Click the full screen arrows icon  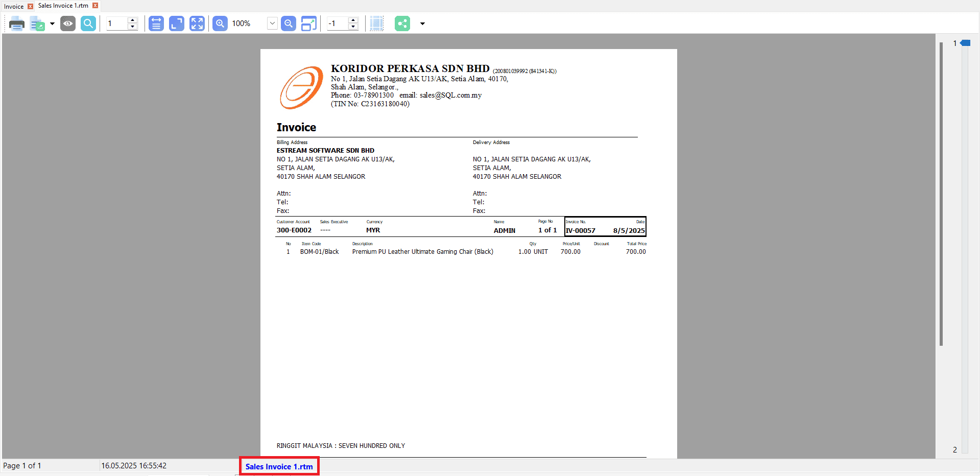(x=197, y=23)
